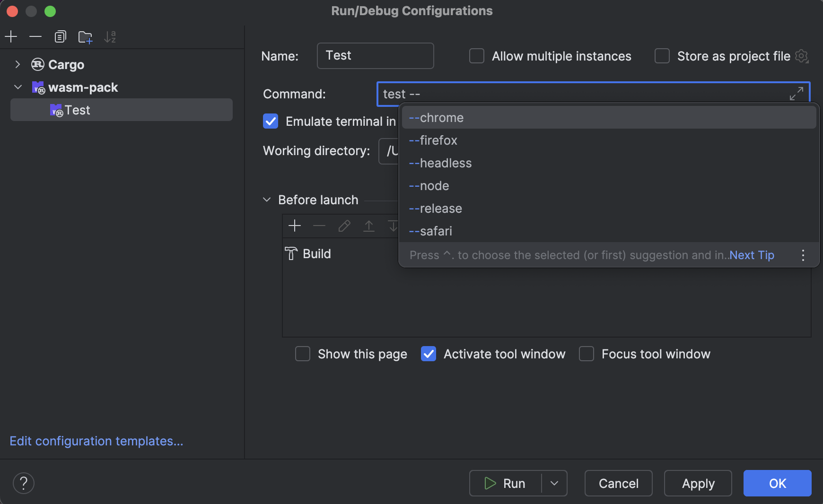Expand the Command field editor

797,93
